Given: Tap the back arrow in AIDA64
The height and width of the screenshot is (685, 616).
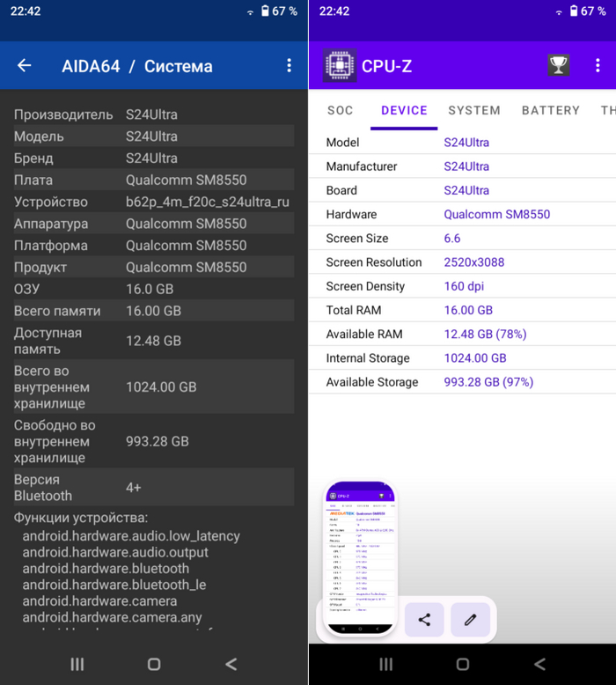Looking at the screenshot, I should tap(25, 66).
